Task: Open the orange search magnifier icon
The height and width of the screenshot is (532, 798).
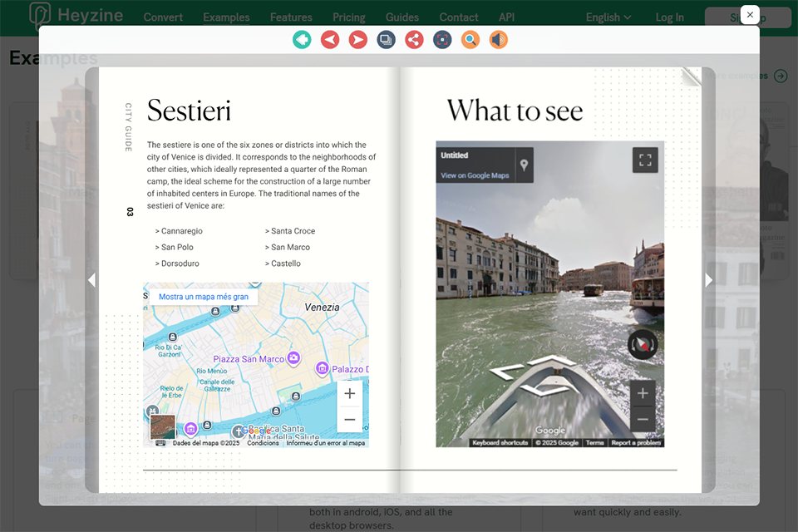Action: (470, 40)
